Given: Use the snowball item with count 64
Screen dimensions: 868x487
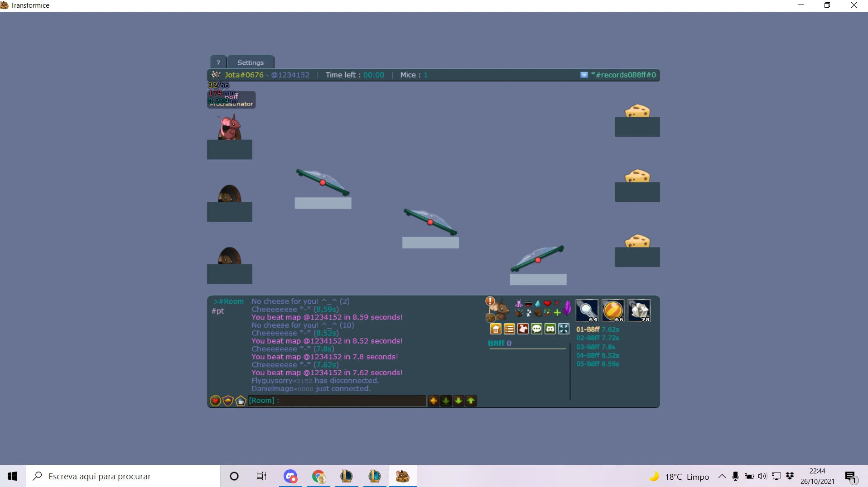Looking at the screenshot, I should click(x=587, y=311).
